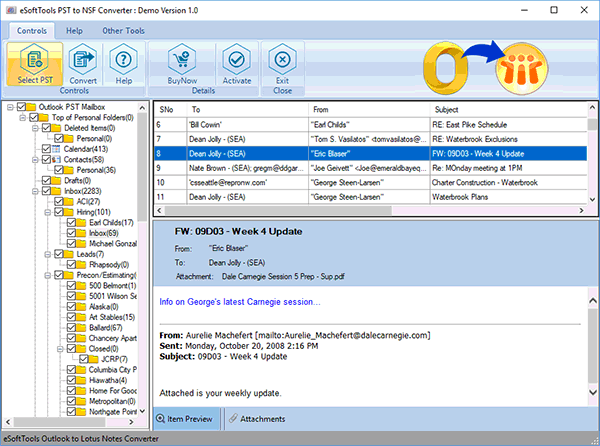Collapse the Hiring(101) node
This screenshot has height=446, width=600.
pyautogui.click(x=48, y=212)
